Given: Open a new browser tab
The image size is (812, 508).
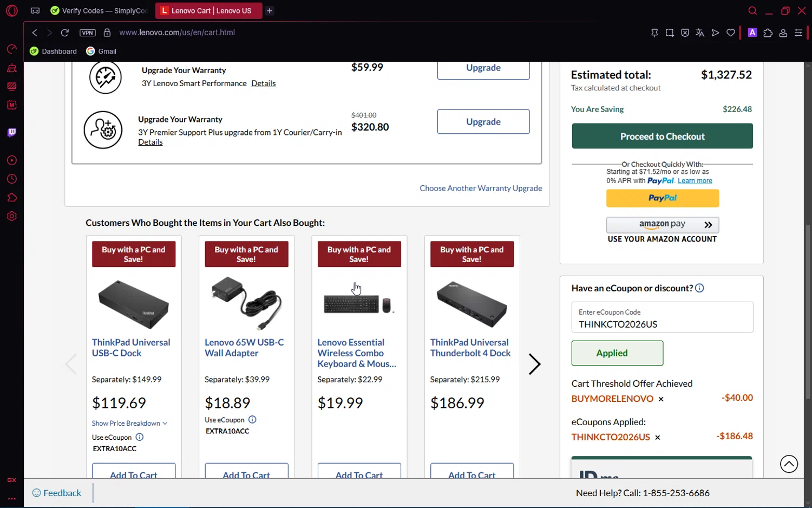Looking at the screenshot, I should [270, 11].
